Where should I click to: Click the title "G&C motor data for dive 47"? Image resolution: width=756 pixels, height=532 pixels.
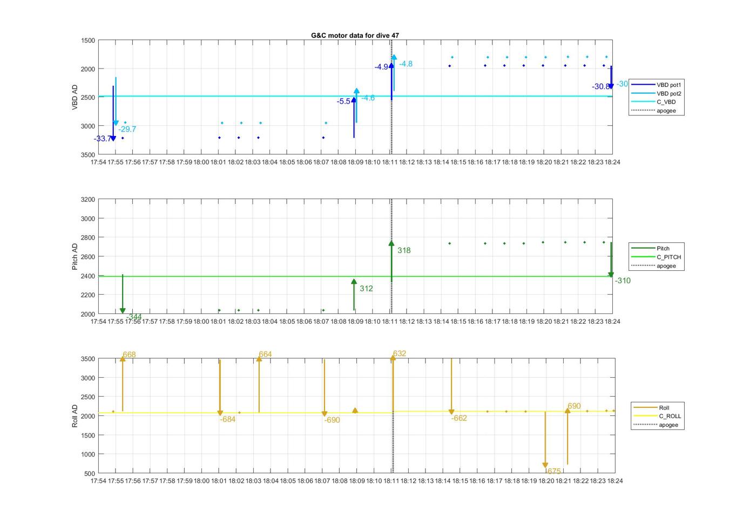(355, 35)
